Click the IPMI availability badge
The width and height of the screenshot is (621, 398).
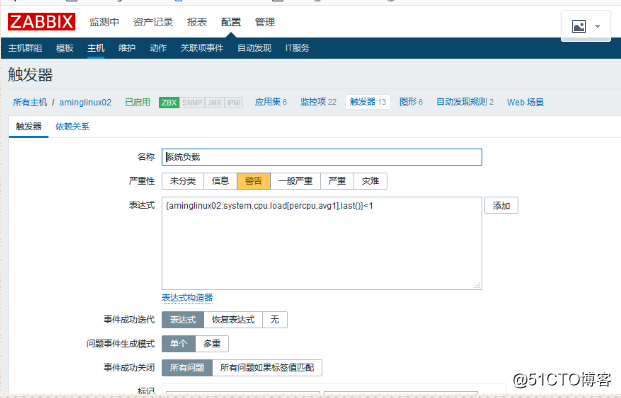click(234, 103)
